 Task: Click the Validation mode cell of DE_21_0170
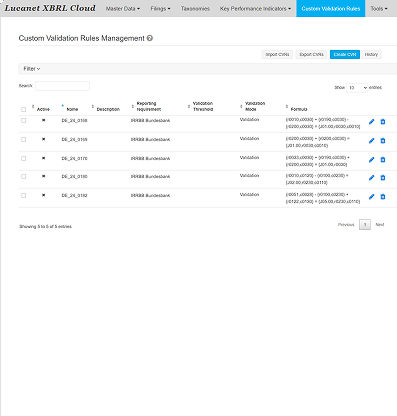[x=249, y=157]
